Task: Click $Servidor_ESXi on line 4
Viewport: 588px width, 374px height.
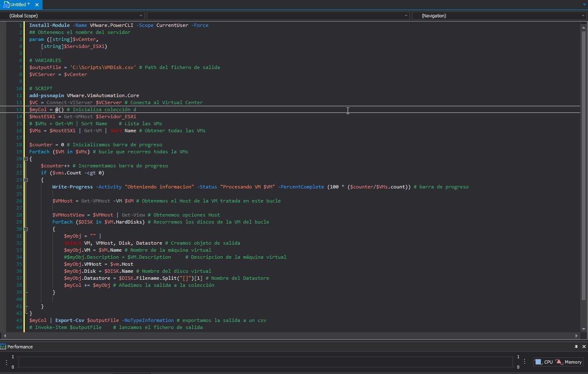Action: [x=84, y=46]
